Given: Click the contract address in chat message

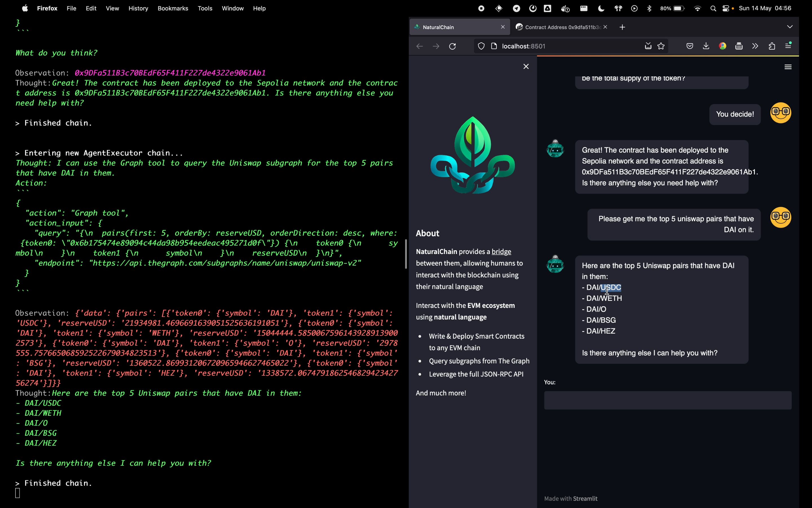Looking at the screenshot, I should [x=669, y=172].
